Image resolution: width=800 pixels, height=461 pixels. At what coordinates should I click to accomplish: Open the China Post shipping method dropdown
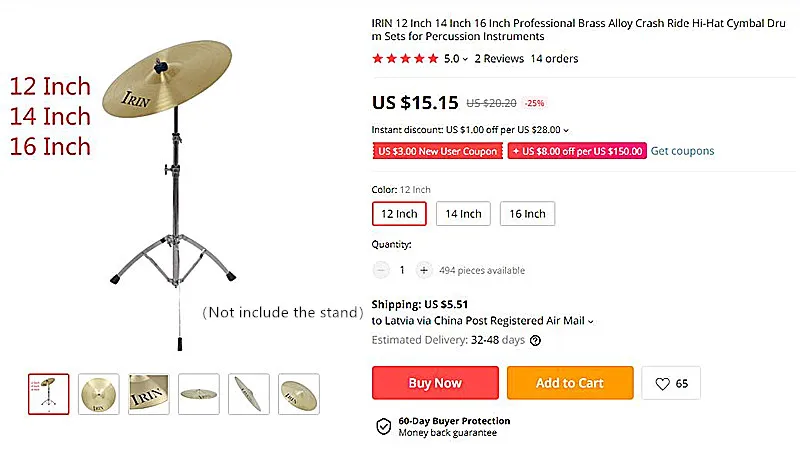[591, 322]
